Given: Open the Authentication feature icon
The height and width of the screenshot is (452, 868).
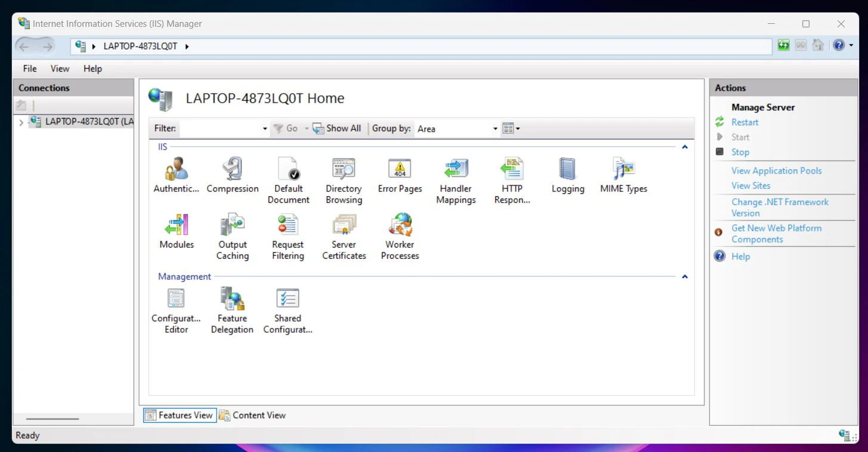Looking at the screenshot, I should [177, 175].
